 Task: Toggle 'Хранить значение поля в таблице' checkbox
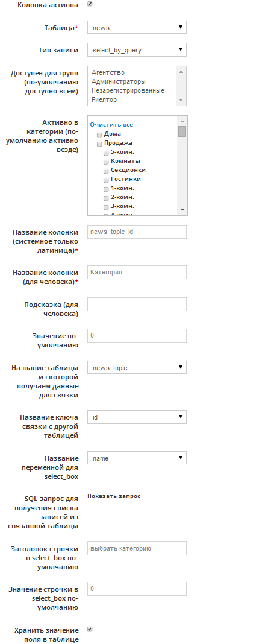(x=90, y=629)
